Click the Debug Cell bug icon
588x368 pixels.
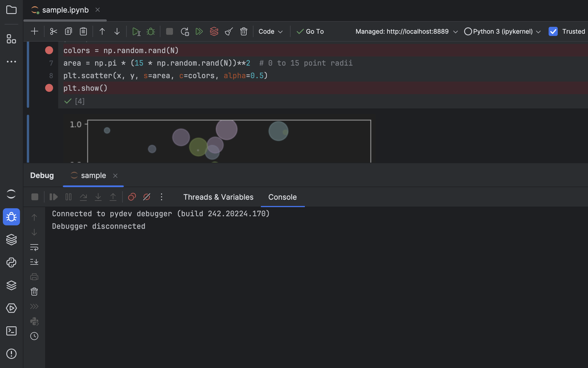coord(151,31)
